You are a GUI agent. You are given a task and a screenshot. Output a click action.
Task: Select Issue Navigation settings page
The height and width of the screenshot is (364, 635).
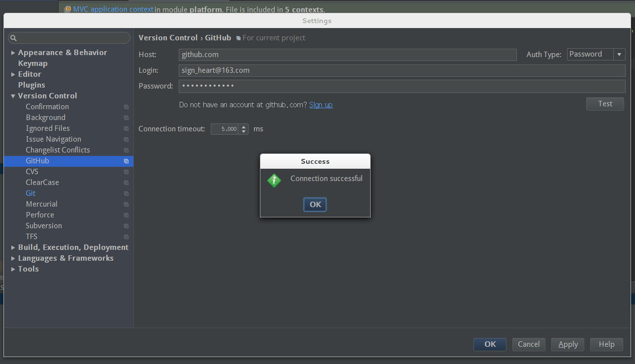tap(53, 139)
